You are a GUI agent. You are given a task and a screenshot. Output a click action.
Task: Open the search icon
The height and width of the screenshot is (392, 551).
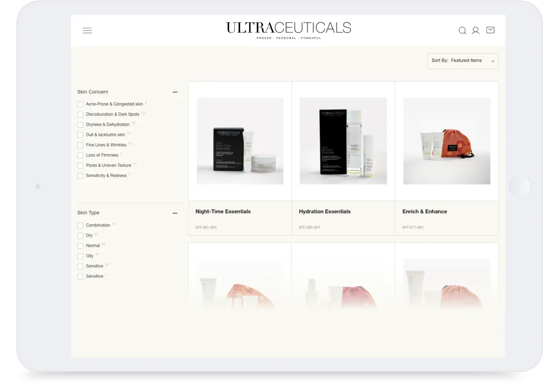(x=462, y=31)
